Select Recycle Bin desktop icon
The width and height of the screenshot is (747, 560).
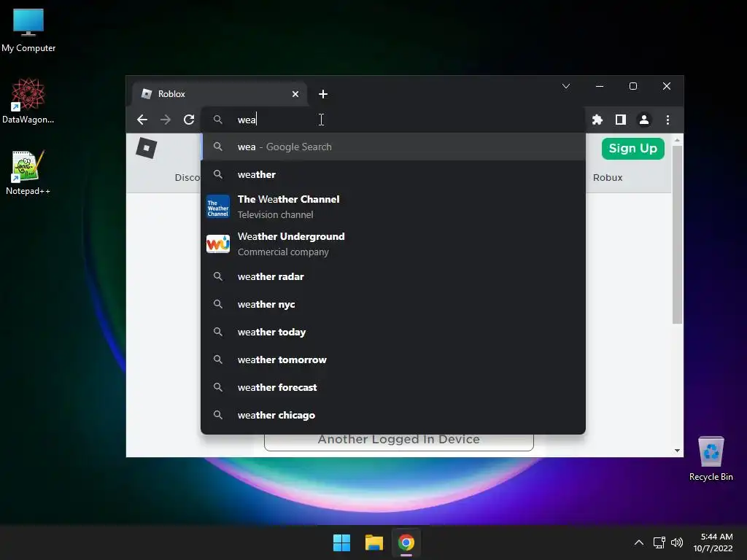[711, 459]
